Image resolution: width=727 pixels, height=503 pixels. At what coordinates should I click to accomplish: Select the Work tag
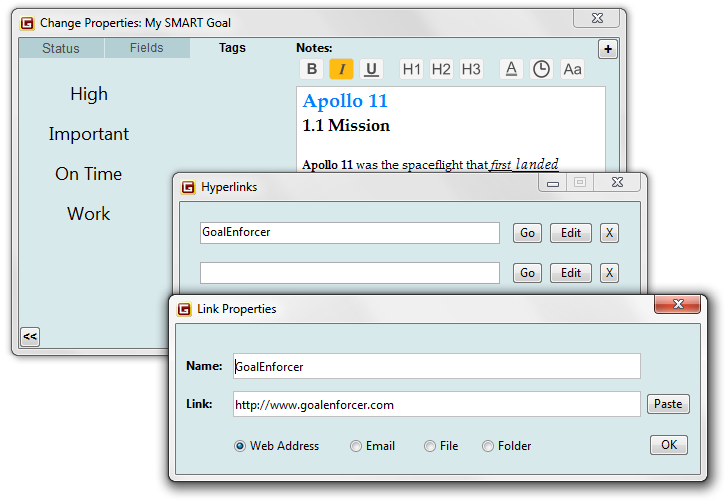tap(89, 214)
